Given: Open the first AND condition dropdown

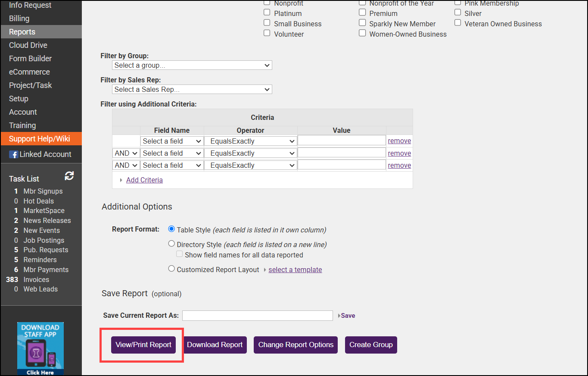Looking at the screenshot, I should (x=126, y=153).
